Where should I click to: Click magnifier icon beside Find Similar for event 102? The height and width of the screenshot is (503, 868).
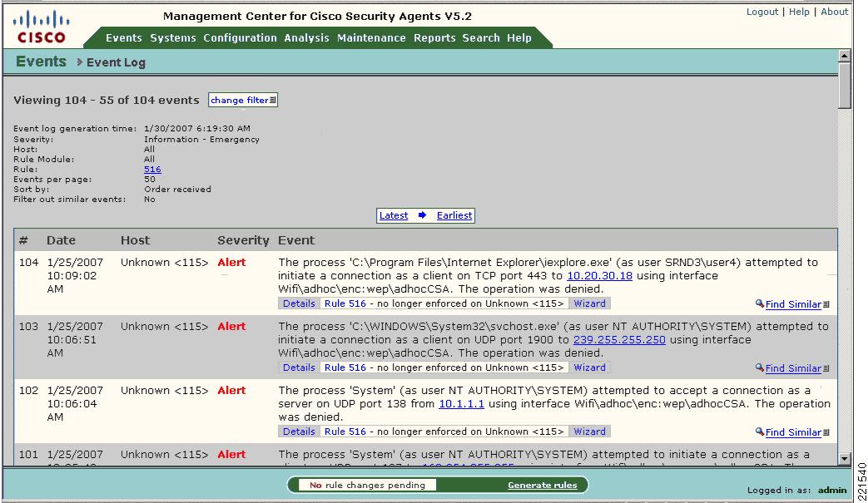pos(760,431)
